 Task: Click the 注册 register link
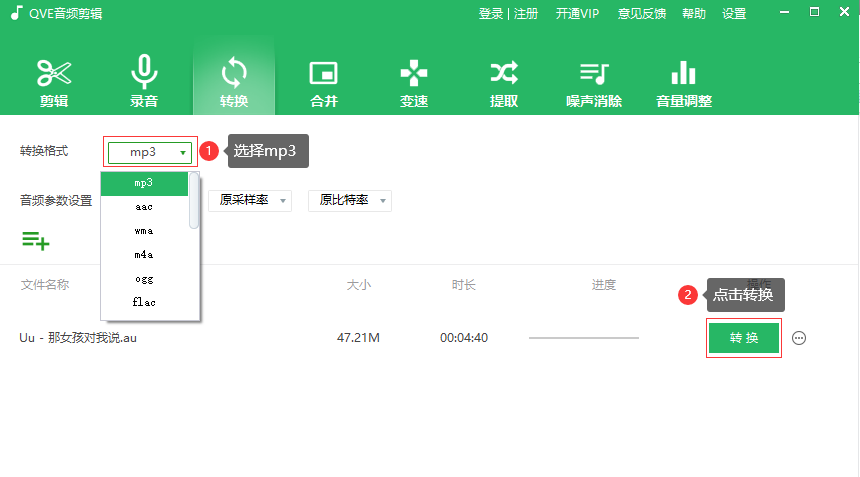click(525, 14)
